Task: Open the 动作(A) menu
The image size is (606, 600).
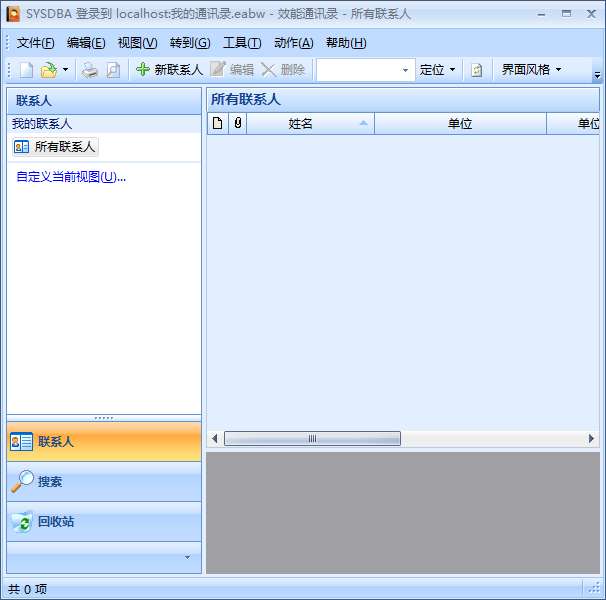Action: click(x=293, y=43)
